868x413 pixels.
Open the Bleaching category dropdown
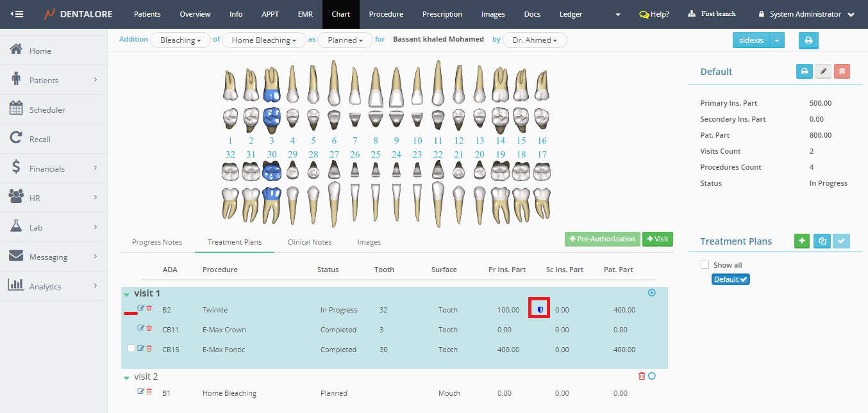[180, 40]
